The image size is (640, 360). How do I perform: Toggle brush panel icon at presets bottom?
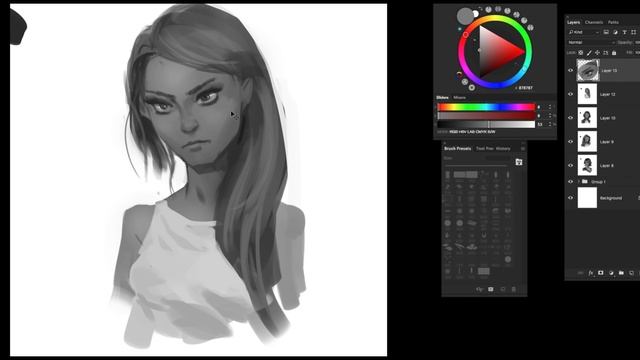coord(480,289)
